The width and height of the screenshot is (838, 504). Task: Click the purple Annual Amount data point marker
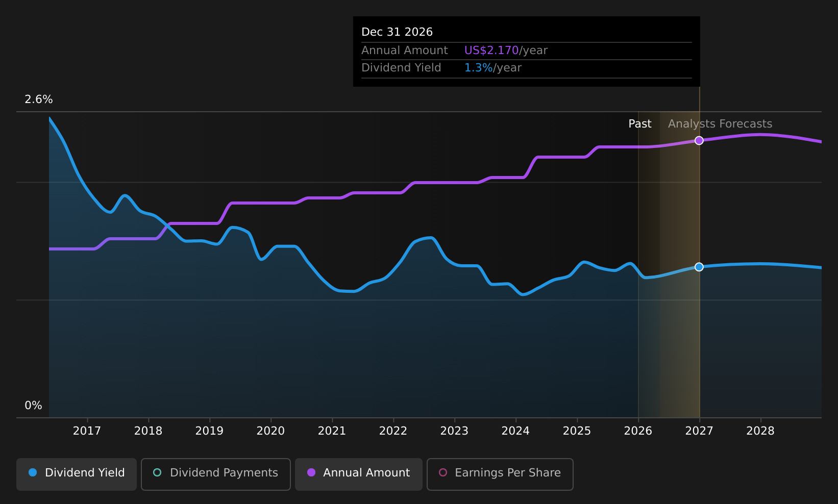(x=699, y=140)
